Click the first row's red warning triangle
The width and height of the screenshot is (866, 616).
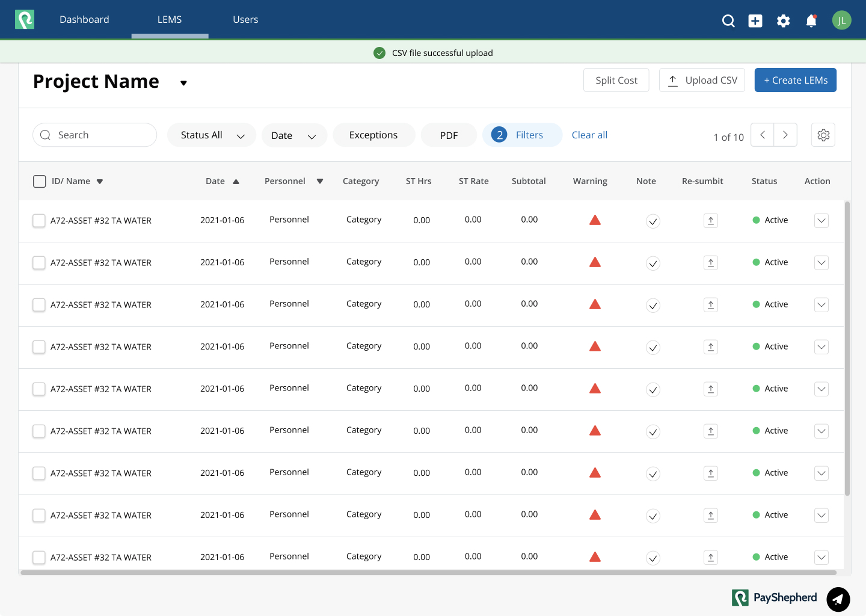(x=595, y=220)
